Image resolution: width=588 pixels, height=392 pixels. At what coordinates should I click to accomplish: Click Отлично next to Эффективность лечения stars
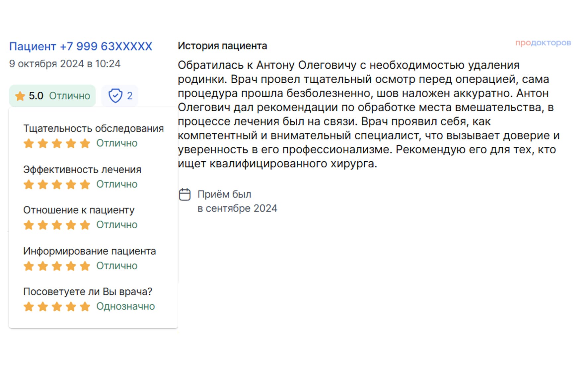pyautogui.click(x=117, y=184)
